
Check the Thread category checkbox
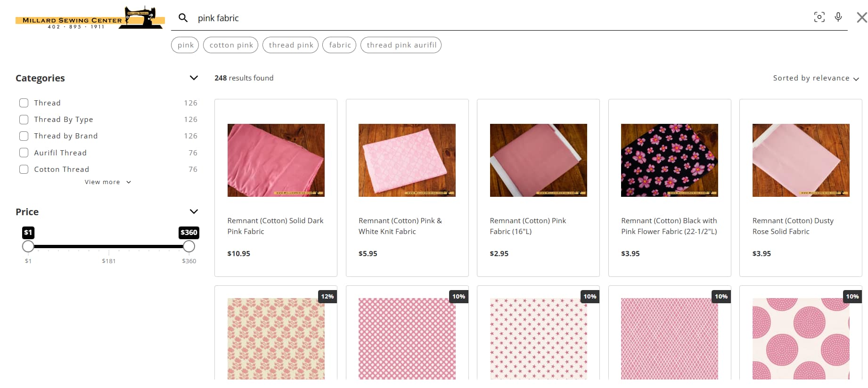(x=24, y=103)
